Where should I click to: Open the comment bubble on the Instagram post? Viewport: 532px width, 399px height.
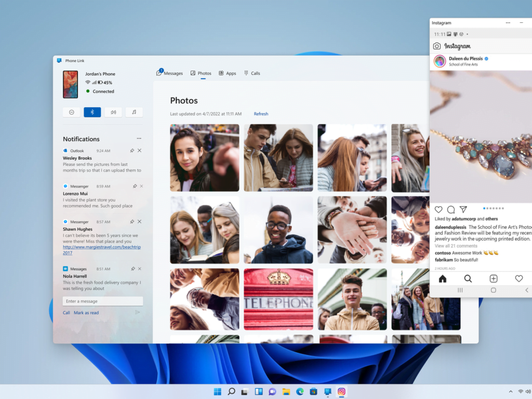[x=451, y=209]
